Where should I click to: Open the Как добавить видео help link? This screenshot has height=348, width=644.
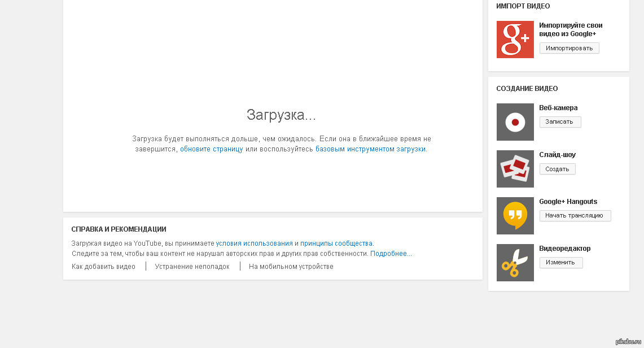click(103, 267)
